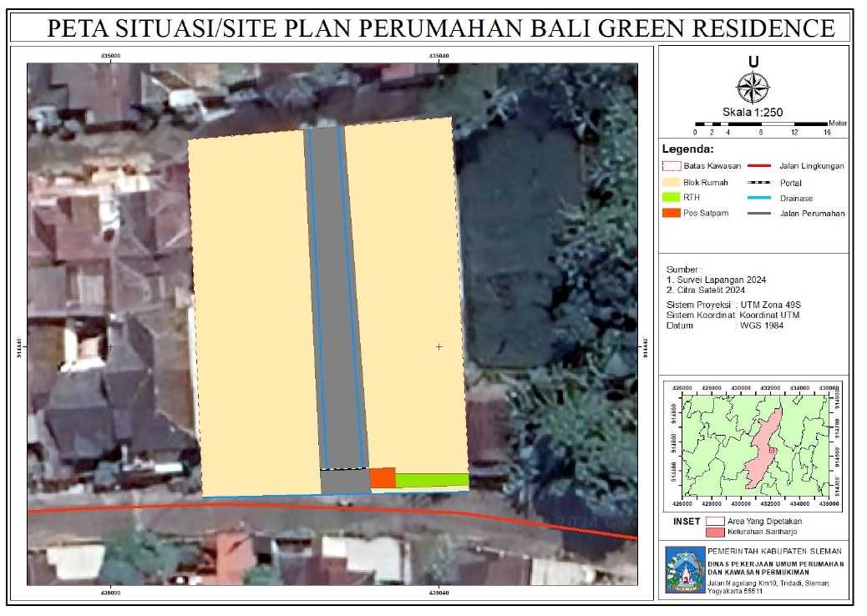Click the compass rose north arrow
The image size is (867, 616).
pos(753,88)
